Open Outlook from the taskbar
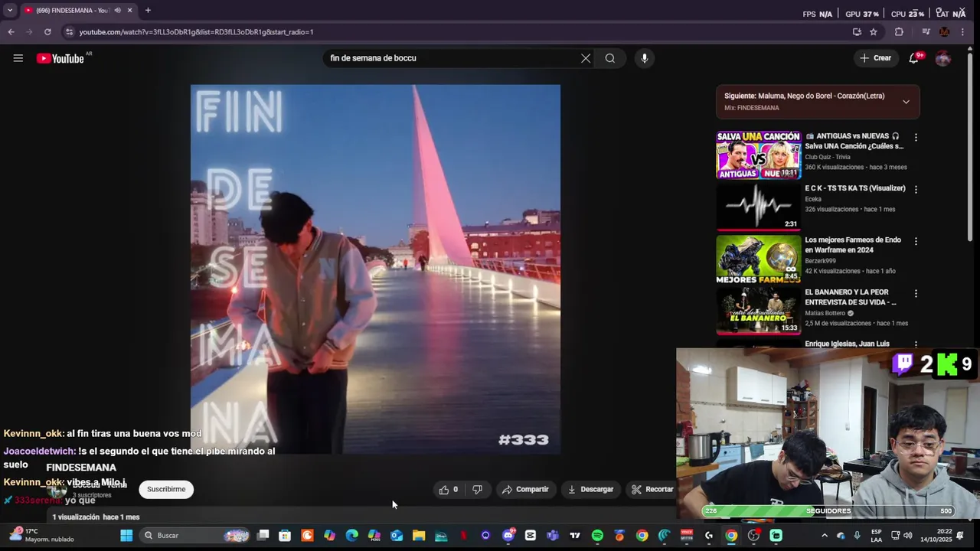 point(397,536)
